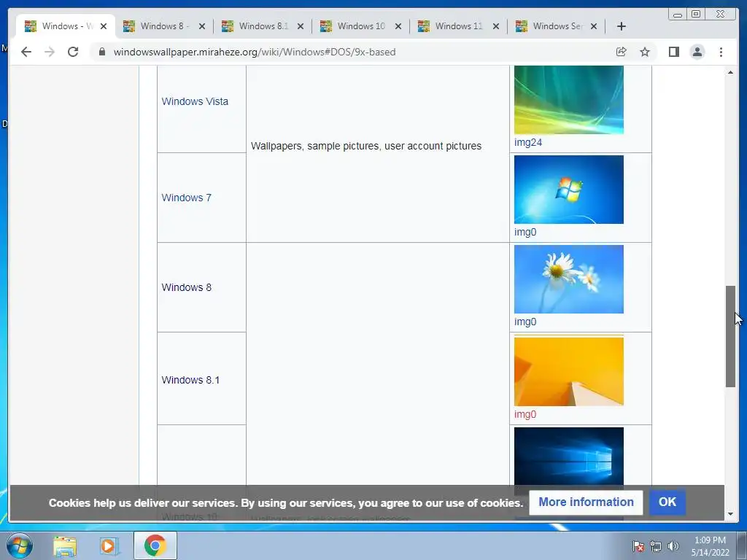Close the Windows 11 tab
The width and height of the screenshot is (747, 560).
496,26
